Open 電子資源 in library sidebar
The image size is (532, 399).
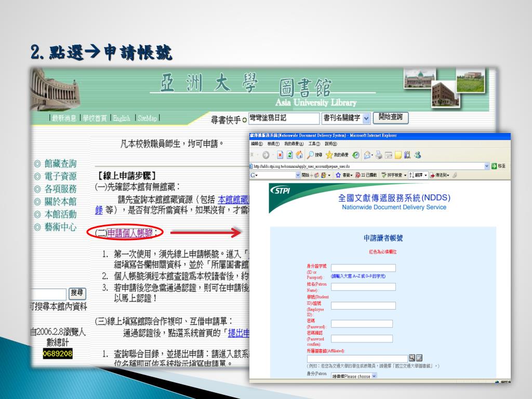tap(60, 177)
